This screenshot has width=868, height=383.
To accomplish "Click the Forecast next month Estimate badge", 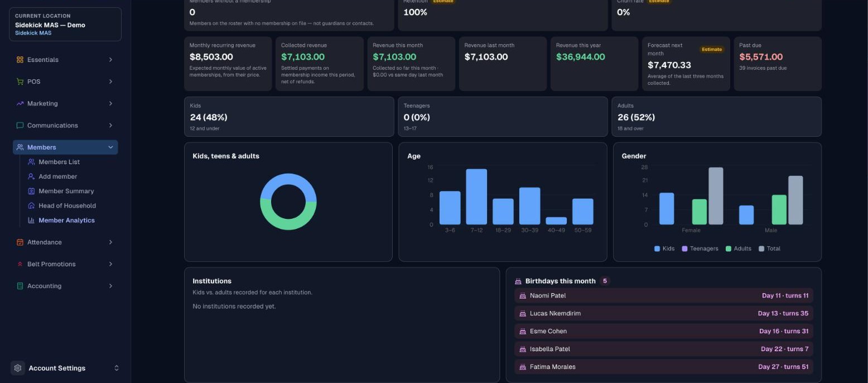I will pyautogui.click(x=712, y=49).
